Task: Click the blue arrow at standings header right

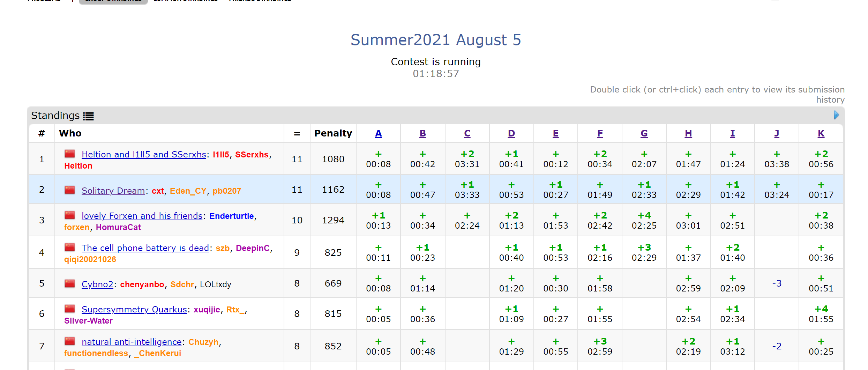Action: (x=836, y=115)
